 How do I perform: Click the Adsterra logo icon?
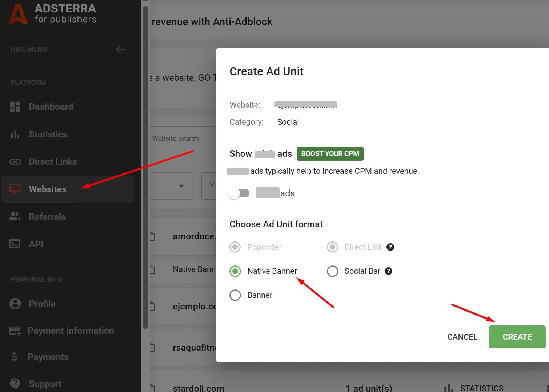coord(18,14)
